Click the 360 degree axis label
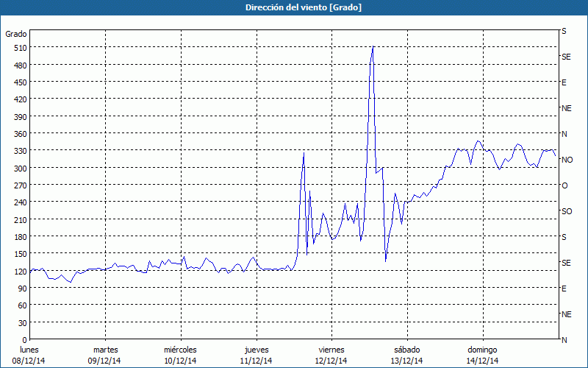 pos(19,134)
